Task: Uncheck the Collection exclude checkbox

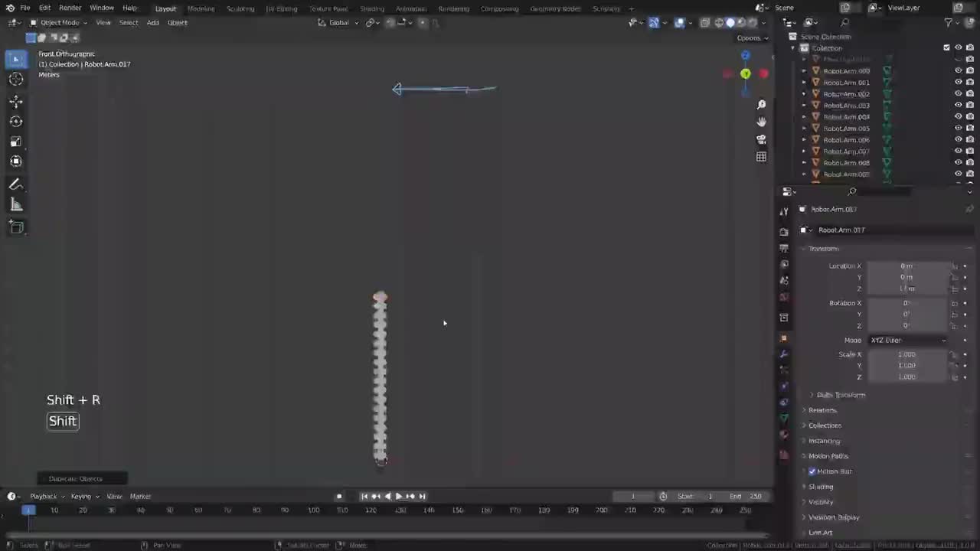Action: coord(946,48)
